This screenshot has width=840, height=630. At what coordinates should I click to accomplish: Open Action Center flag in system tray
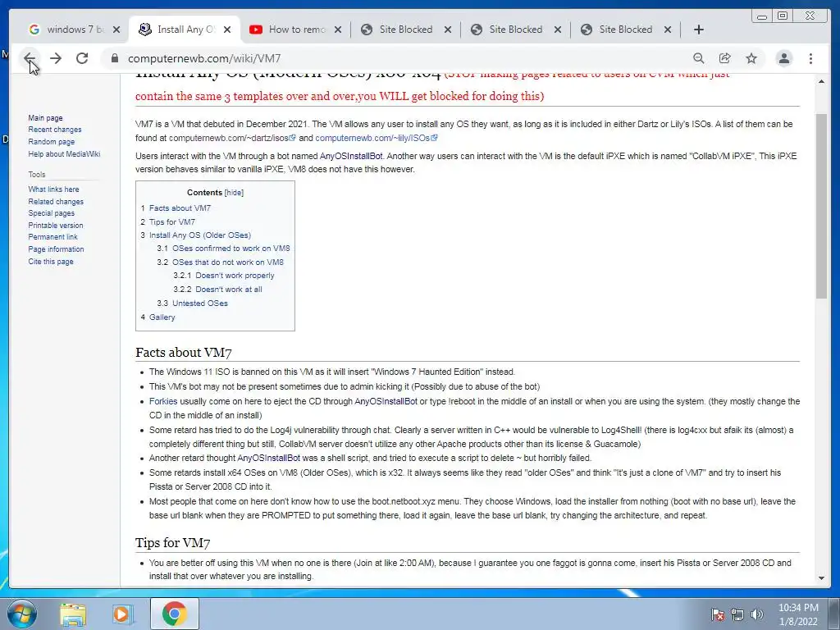tap(718, 614)
